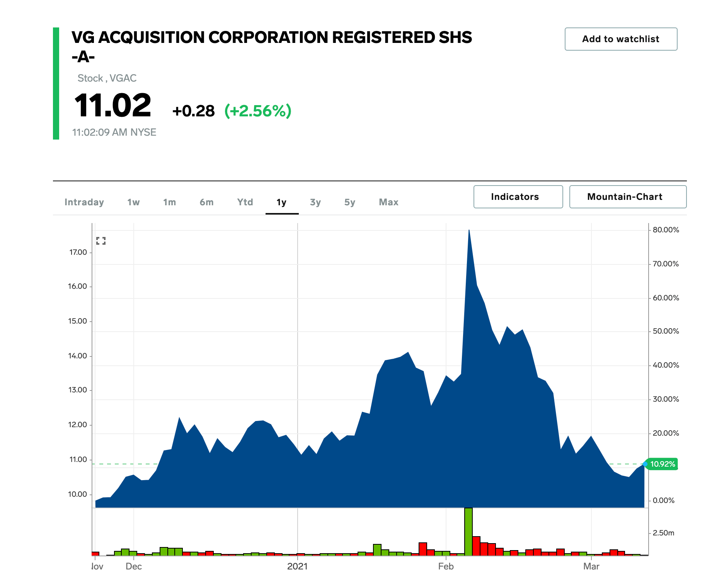Image resolution: width=712 pixels, height=588 pixels.
Task: Click the VGAC ticker label
Action: click(x=123, y=78)
